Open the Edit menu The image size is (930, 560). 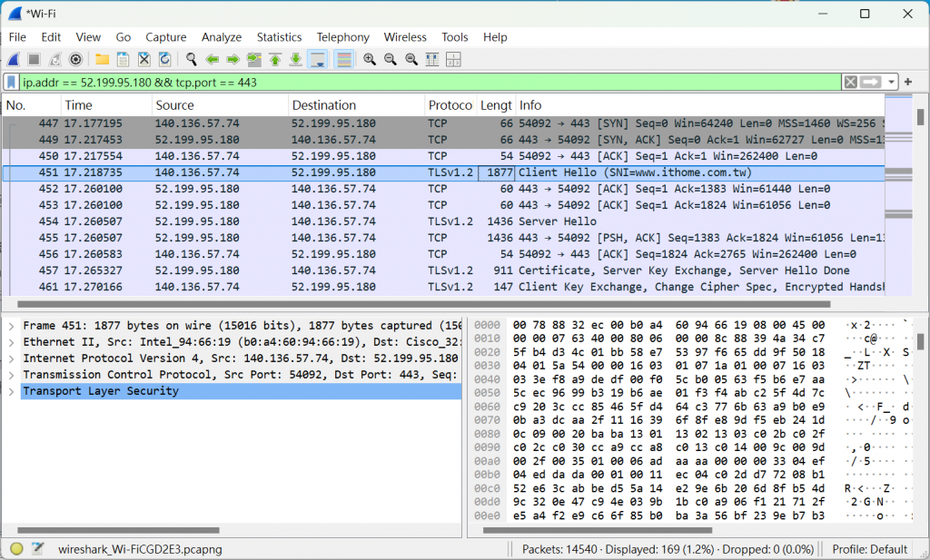pyautogui.click(x=51, y=36)
